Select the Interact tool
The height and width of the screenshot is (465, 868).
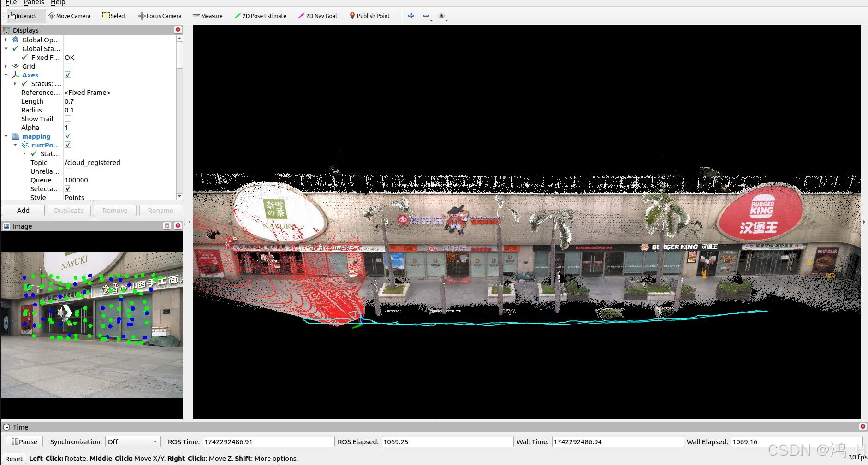(26, 16)
